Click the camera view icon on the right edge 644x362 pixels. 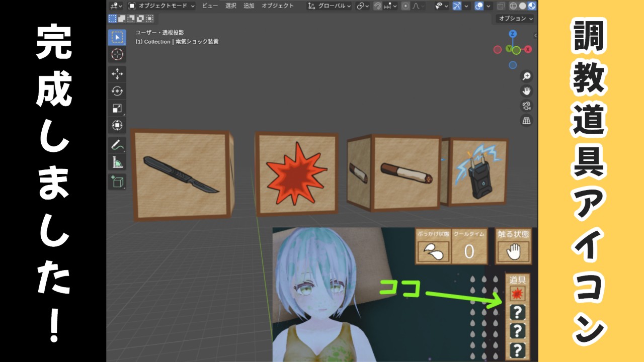point(526,106)
